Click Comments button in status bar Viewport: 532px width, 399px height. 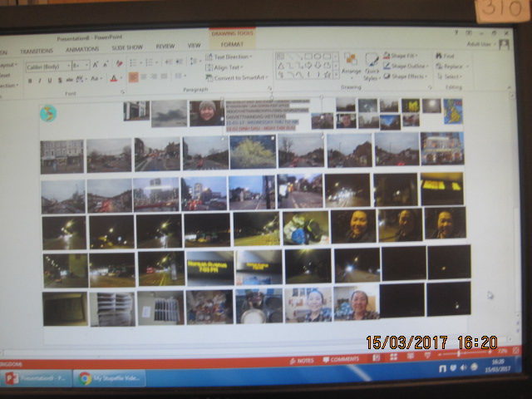click(x=341, y=359)
